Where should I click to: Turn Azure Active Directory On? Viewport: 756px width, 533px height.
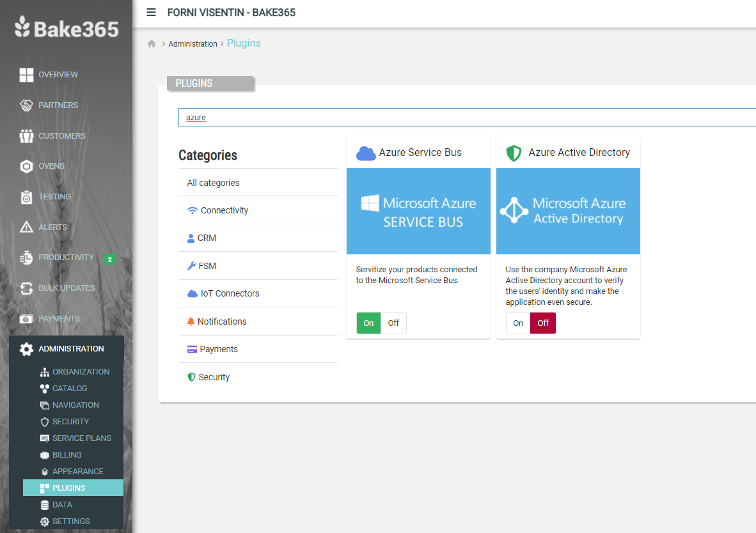(518, 323)
